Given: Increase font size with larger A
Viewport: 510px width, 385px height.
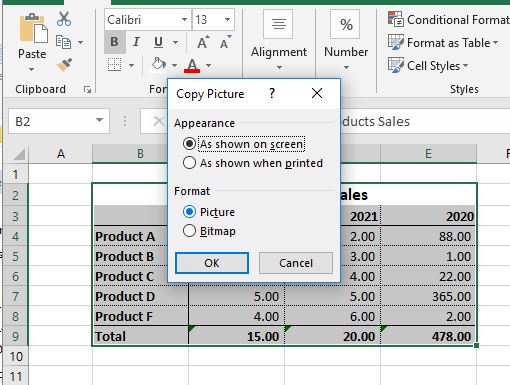Looking at the screenshot, I should point(203,42).
